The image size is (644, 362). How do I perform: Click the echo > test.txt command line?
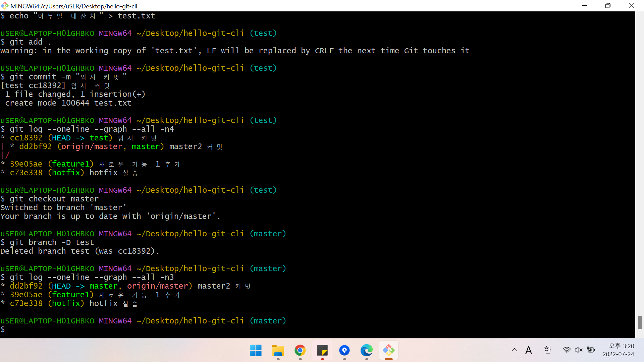click(x=77, y=16)
